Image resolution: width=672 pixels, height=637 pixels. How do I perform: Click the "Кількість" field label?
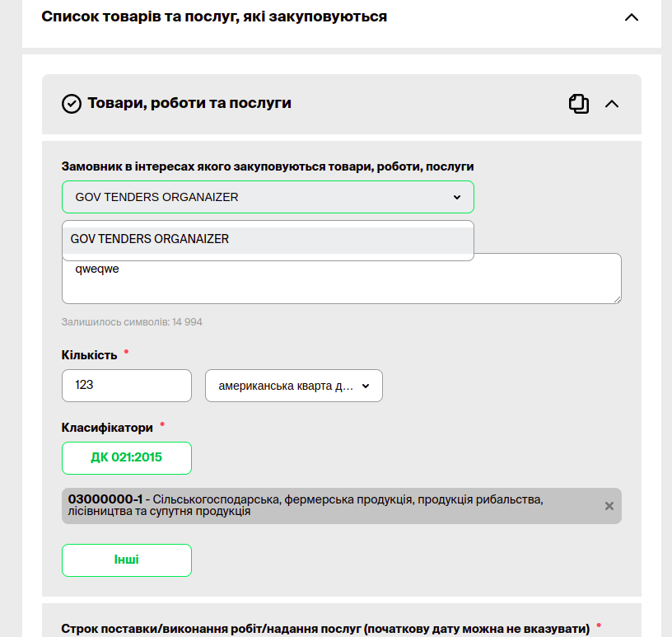coord(89,355)
